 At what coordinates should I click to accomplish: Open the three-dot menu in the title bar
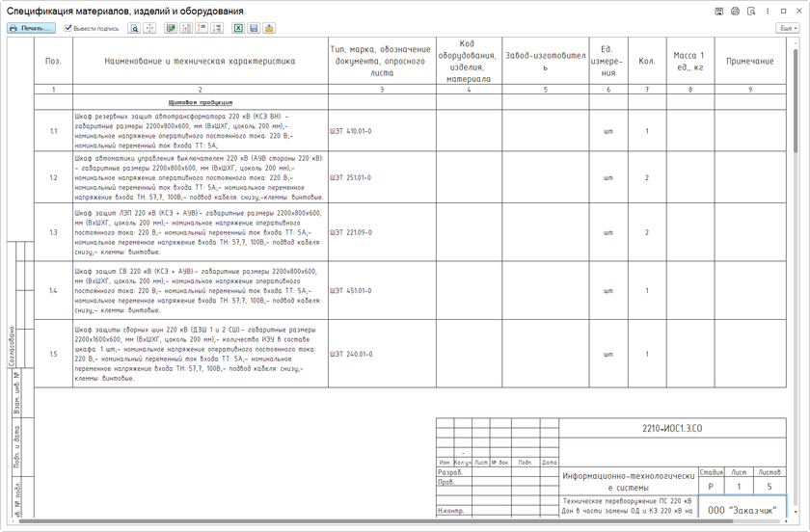point(769,11)
